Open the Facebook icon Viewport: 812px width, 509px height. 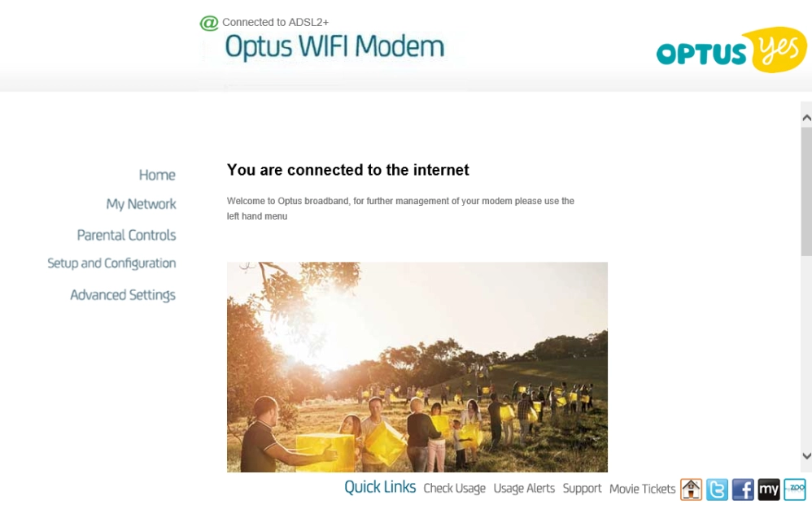tap(743, 489)
